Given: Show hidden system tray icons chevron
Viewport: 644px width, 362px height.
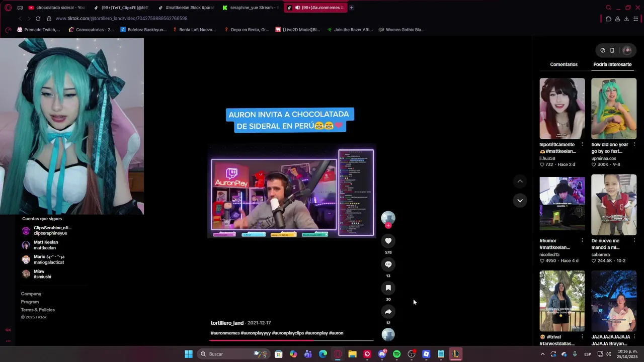Looking at the screenshot, I should coord(542,354).
